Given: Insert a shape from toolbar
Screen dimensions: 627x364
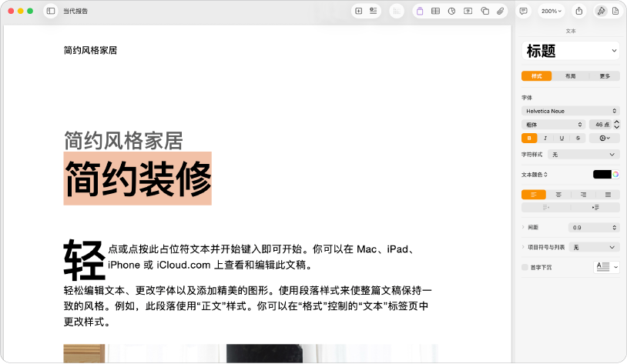Looking at the screenshot, I should [484, 12].
